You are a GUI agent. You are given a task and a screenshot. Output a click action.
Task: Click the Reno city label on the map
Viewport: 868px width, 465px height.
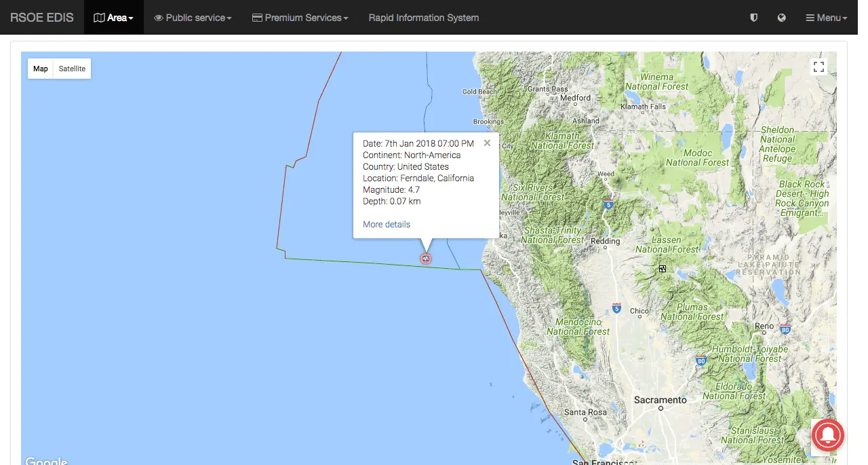pos(764,326)
